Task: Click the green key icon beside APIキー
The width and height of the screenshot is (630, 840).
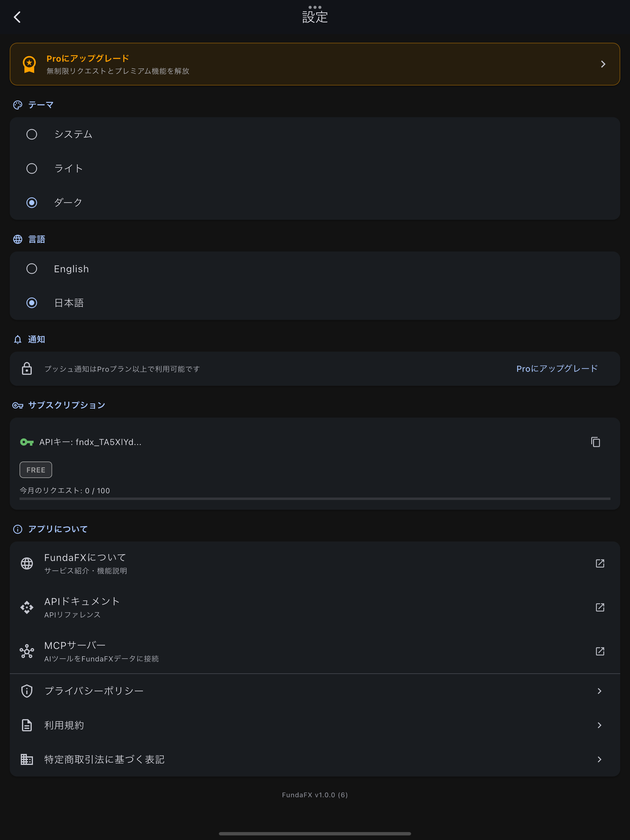Action: click(x=27, y=442)
